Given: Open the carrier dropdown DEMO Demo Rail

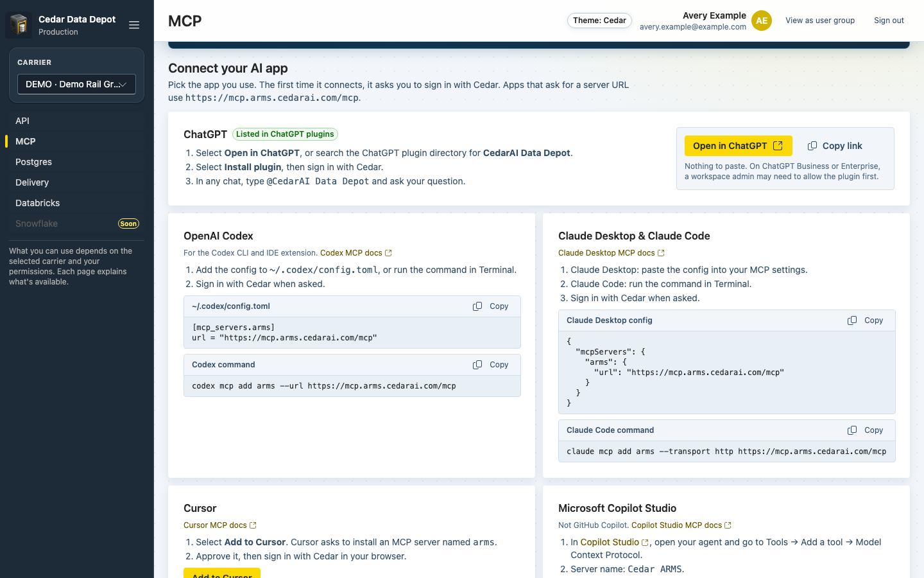Looking at the screenshot, I should (76, 84).
